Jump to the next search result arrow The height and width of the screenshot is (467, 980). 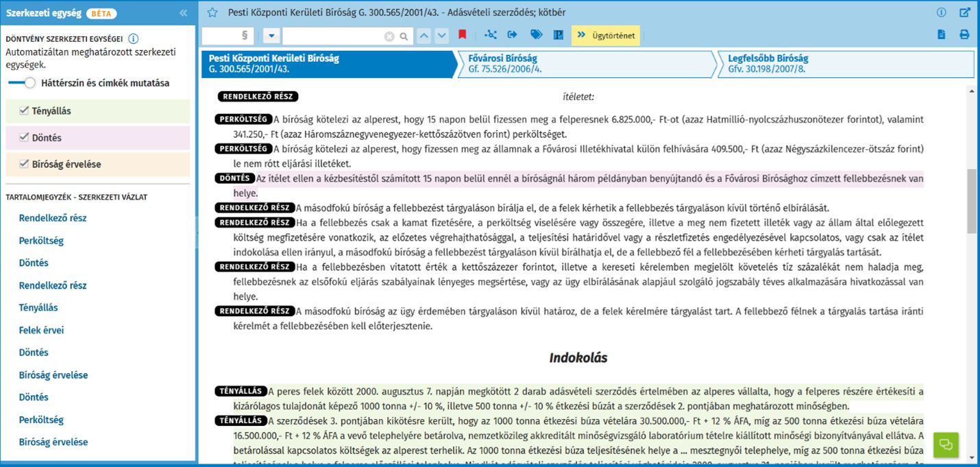[x=442, y=36]
